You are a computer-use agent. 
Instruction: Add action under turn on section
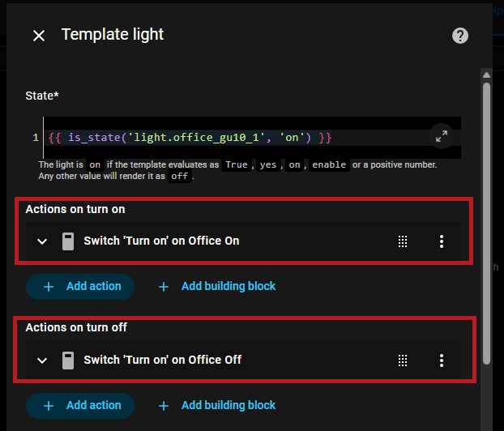(81, 286)
